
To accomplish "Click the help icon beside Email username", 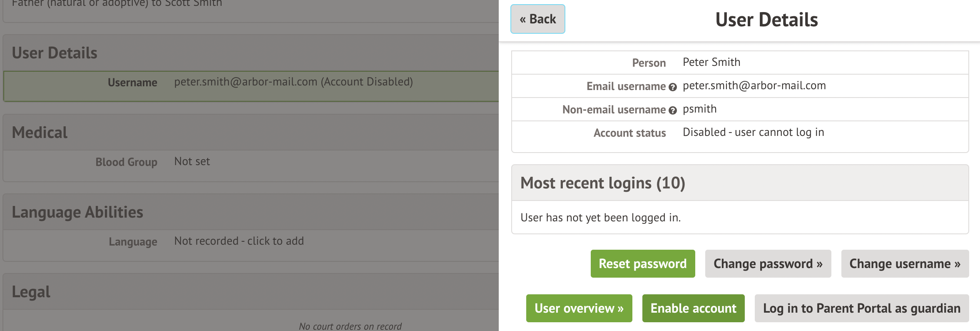I will click(672, 87).
